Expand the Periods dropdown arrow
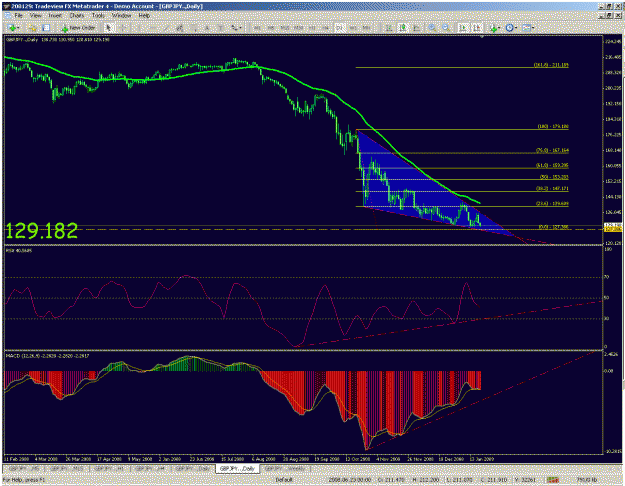The image size is (625, 486). pyautogui.click(x=516, y=28)
